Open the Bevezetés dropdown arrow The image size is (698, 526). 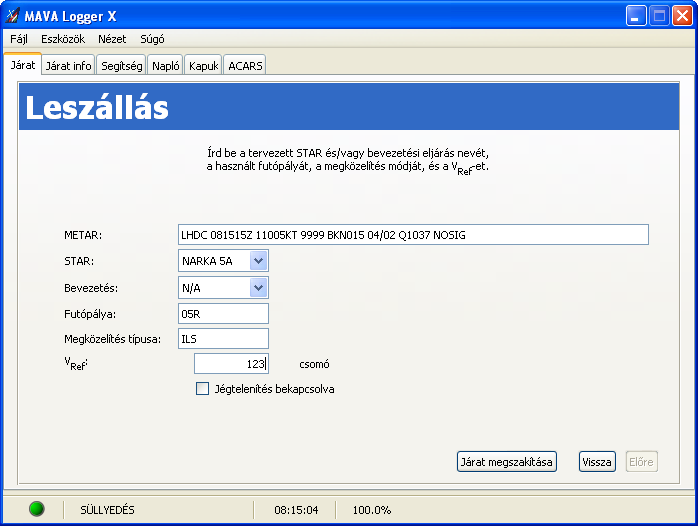pos(258,288)
